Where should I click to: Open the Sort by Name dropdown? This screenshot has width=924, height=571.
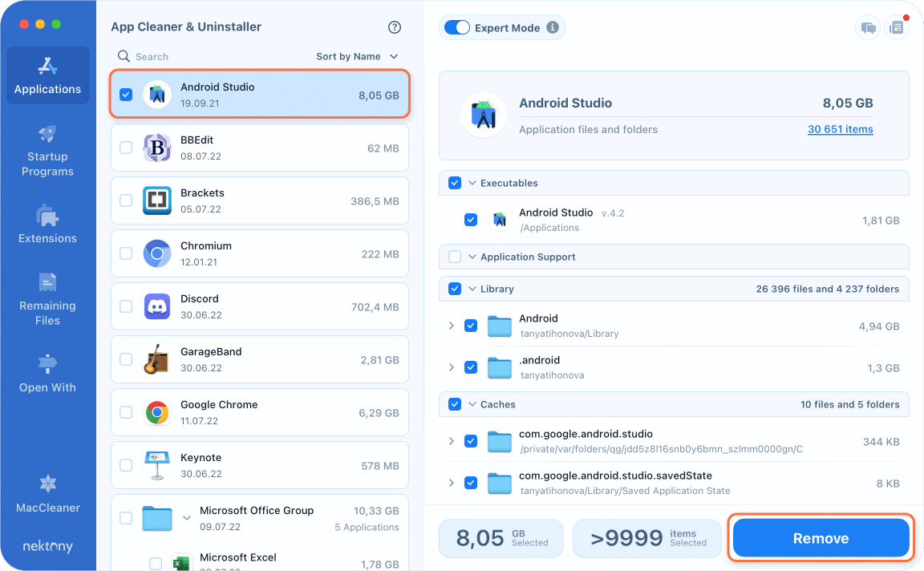pyautogui.click(x=357, y=57)
